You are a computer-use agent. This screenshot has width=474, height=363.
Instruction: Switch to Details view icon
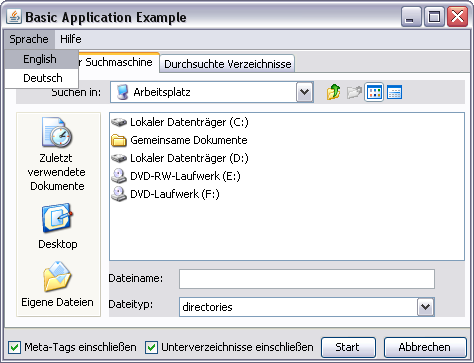[x=394, y=92]
